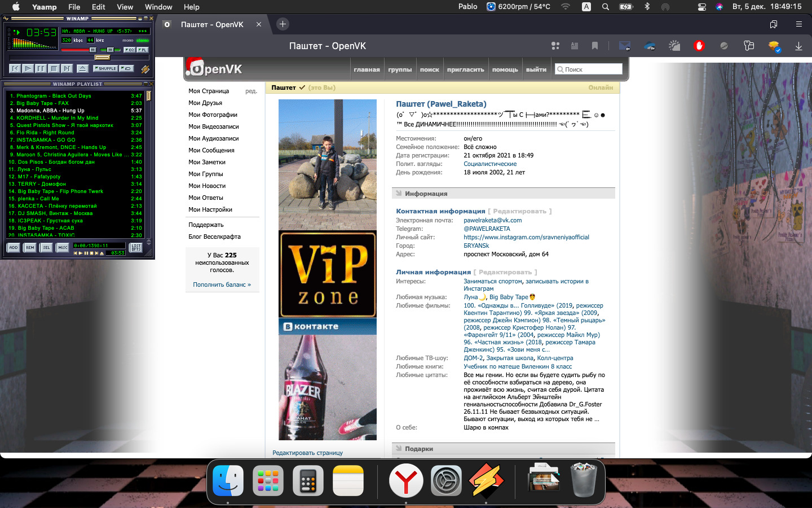Viewport: 812px width, 508px height.
Task: Open Мои Сообщения in left sidebar
Action: tap(211, 150)
